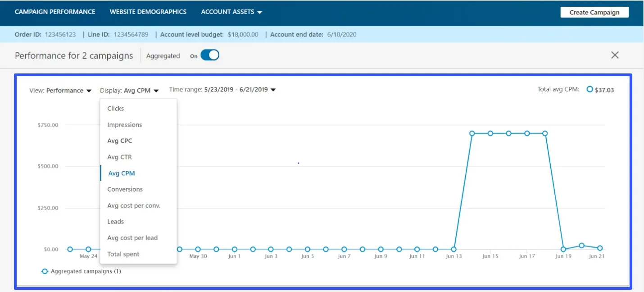Image resolution: width=644 pixels, height=292 pixels.
Task: Open the Time range date picker
Action: 221,89
